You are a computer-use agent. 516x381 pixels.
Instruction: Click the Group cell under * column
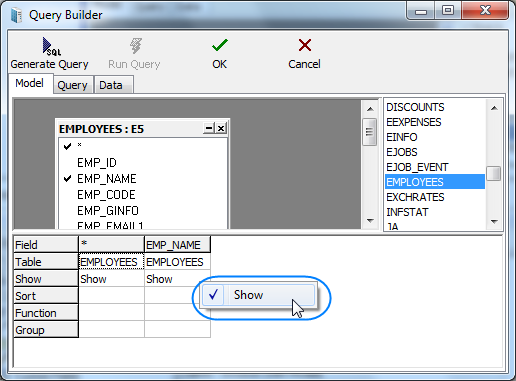(x=111, y=330)
